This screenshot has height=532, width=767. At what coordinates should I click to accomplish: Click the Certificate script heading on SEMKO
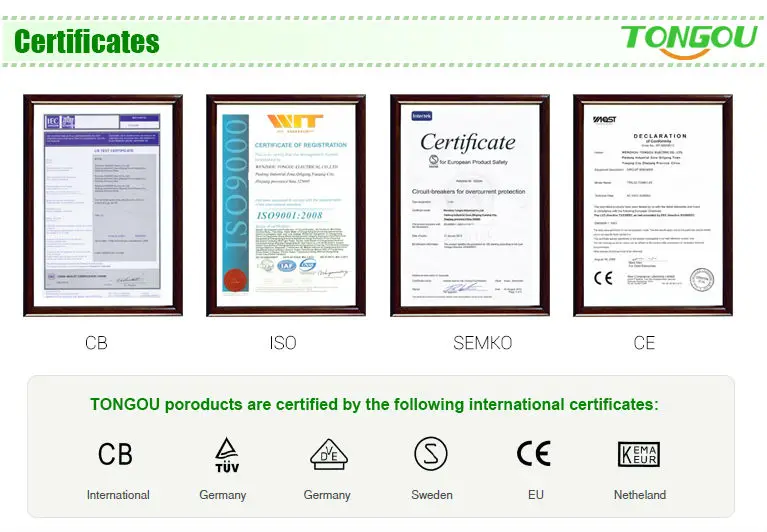(x=468, y=142)
